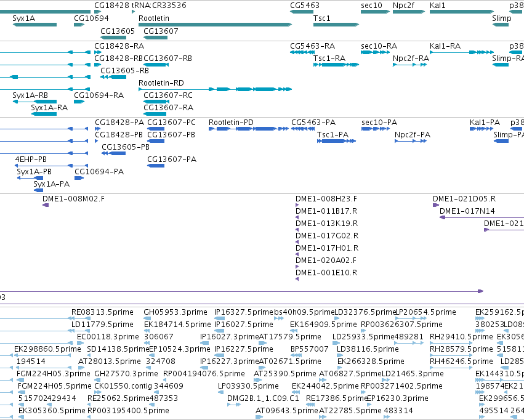Click the IP16327.5prime EST label
The image size is (524, 420).
(244, 312)
